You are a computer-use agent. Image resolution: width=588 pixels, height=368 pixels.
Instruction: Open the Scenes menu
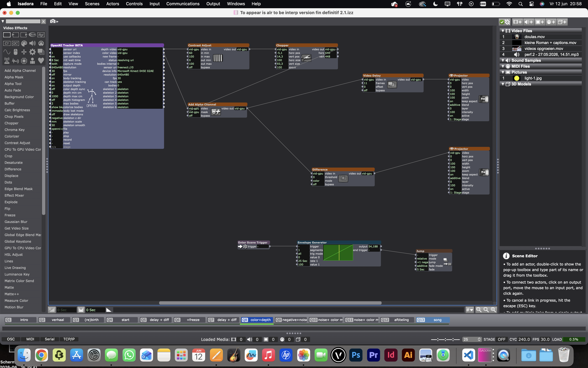pyautogui.click(x=92, y=4)
